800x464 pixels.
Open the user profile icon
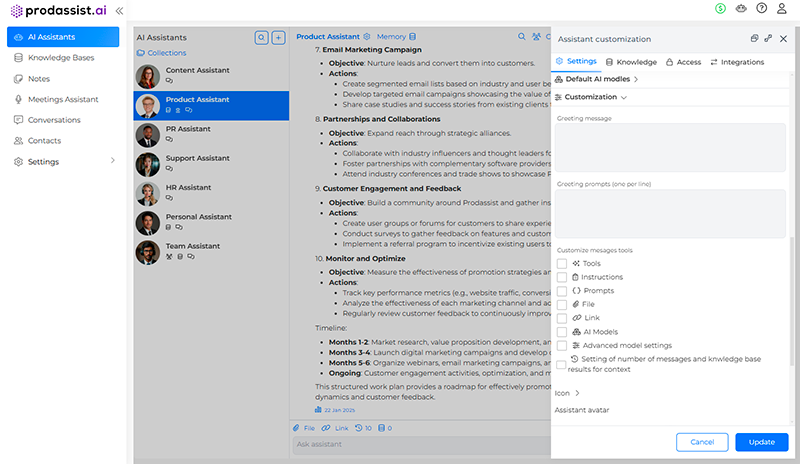[781, 9]
